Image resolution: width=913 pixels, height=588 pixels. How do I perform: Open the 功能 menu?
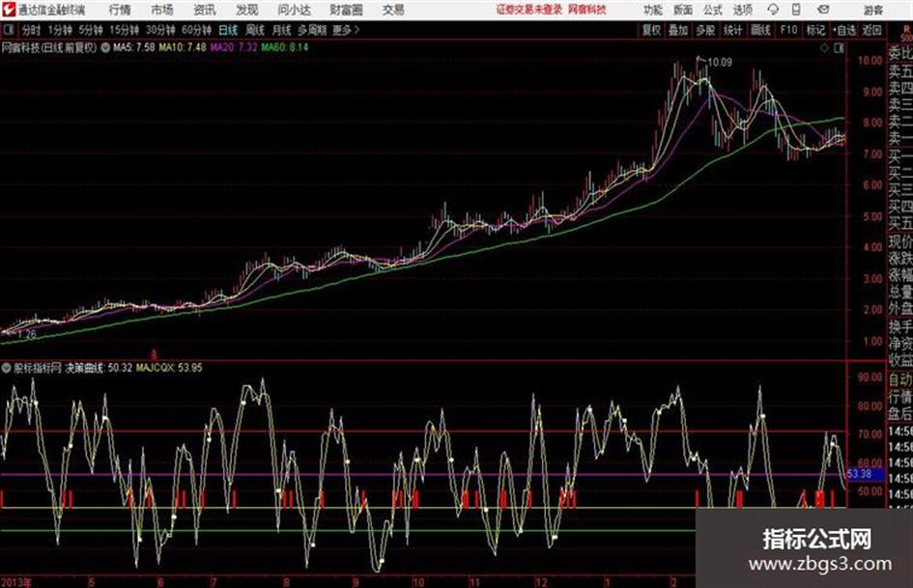653,10
